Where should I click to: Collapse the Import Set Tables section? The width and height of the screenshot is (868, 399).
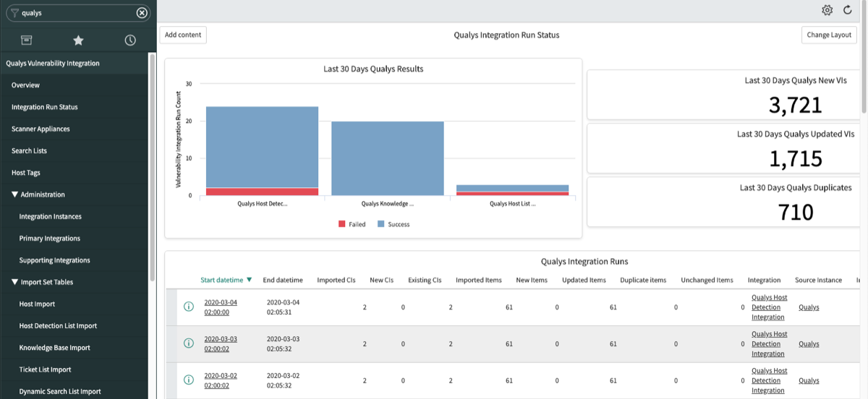[14, 282]
